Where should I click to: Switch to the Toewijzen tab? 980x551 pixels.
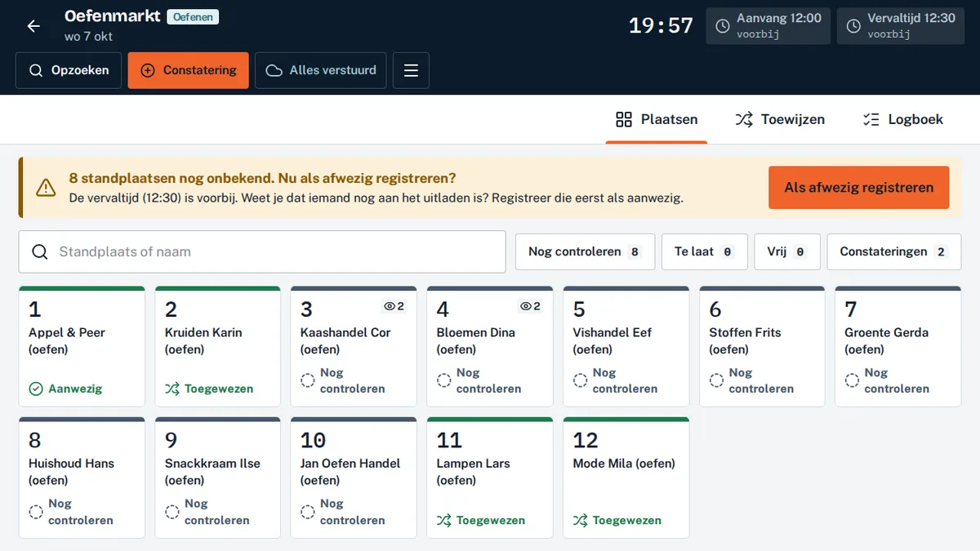pyautogui.click(x=780, y=119)
